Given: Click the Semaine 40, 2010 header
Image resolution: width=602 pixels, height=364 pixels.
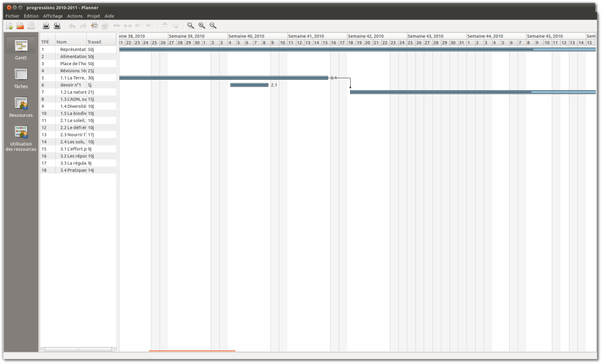Looking at the screenshot, I should [257, 36].
